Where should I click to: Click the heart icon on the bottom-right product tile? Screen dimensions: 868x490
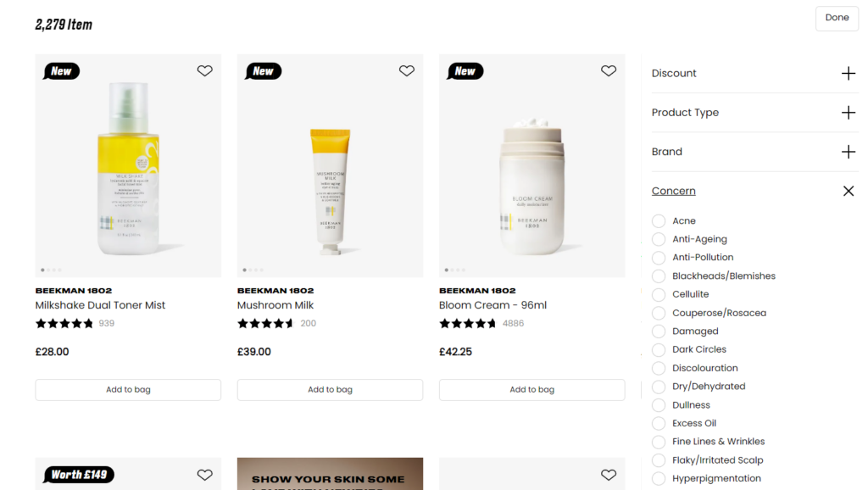pos(608,475)
